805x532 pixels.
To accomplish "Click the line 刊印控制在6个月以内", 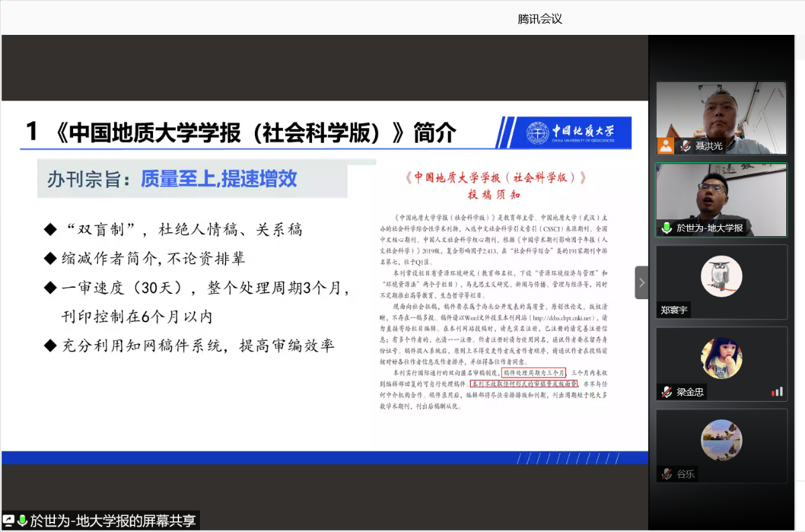I will pyautogui.click(x=137, y=317).
